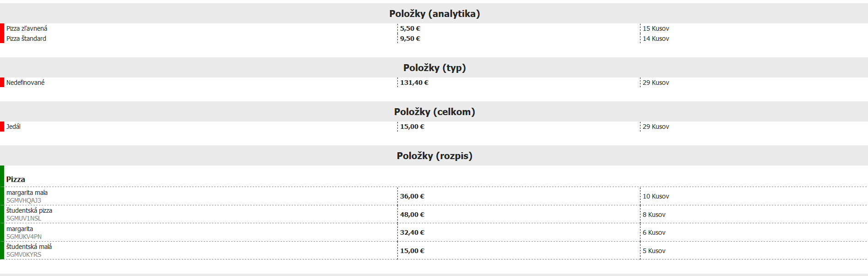
Task: Select the Pizza zľavnená row label
Action: (x=27, y=28)
